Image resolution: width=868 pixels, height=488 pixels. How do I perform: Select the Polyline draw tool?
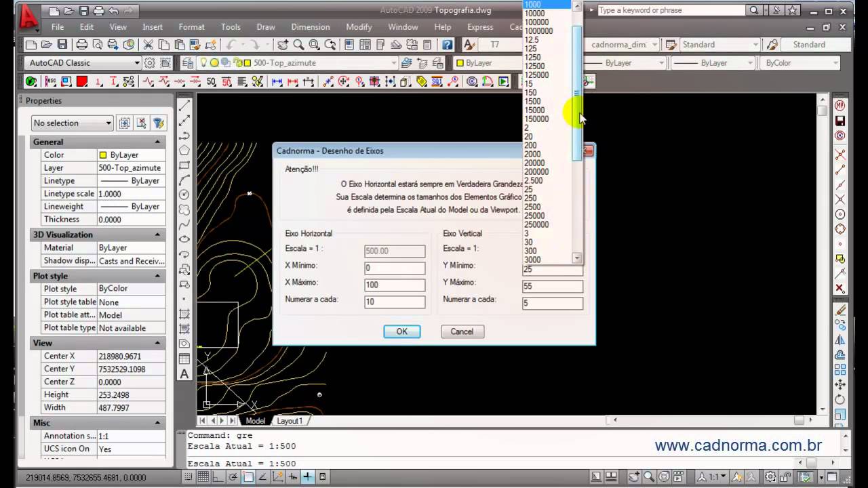[x=184, y=136]
